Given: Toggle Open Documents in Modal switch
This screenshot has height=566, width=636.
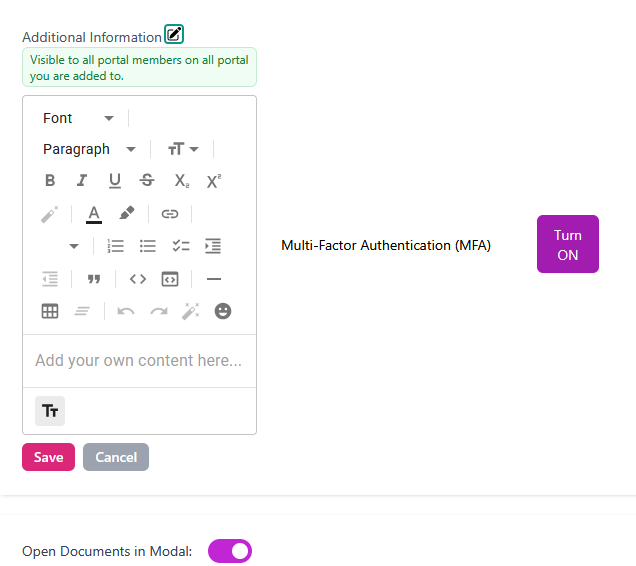Looking at the screenshot, I should coord(230,551).
